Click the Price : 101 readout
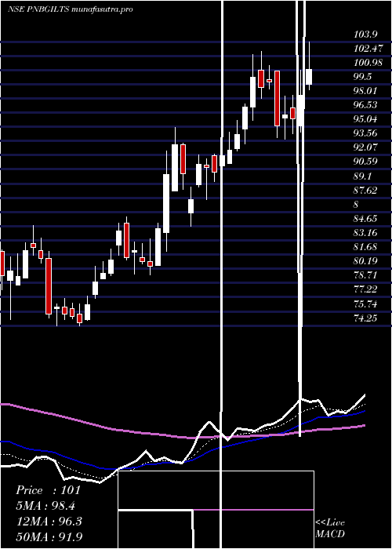This screenshot has width=392, height=549. 49,490
